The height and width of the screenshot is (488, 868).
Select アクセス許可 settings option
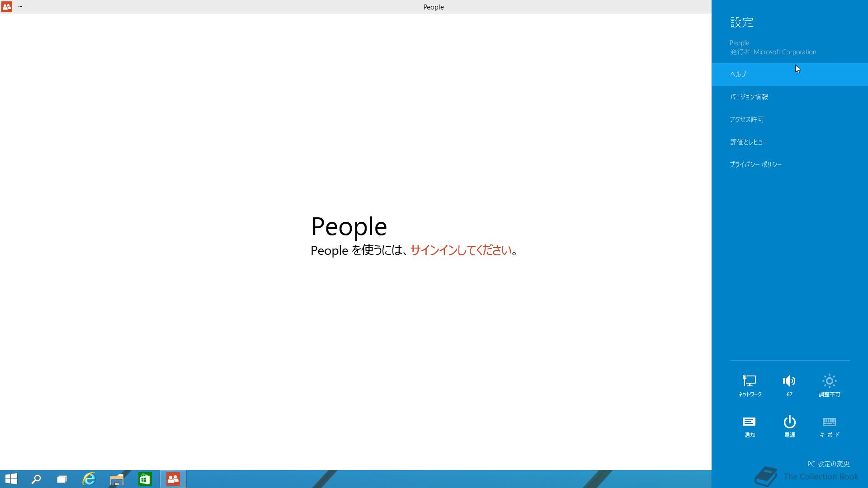pos(746,119)
